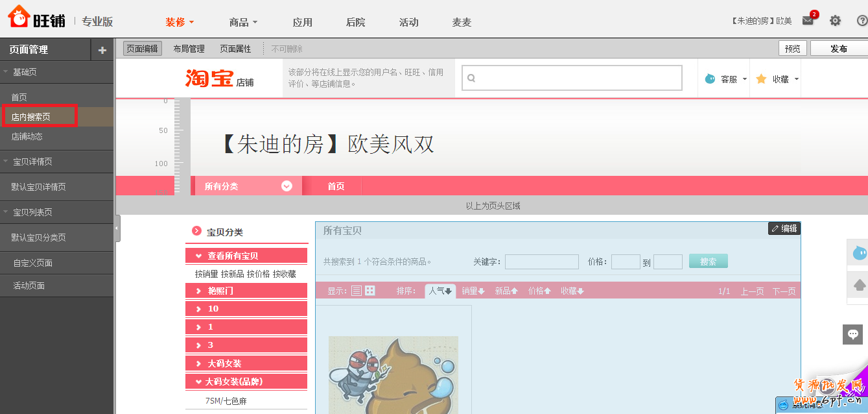Toggle the 价格 ascending sort
This screenshot has width=868, height=414.
click(538, 291)
